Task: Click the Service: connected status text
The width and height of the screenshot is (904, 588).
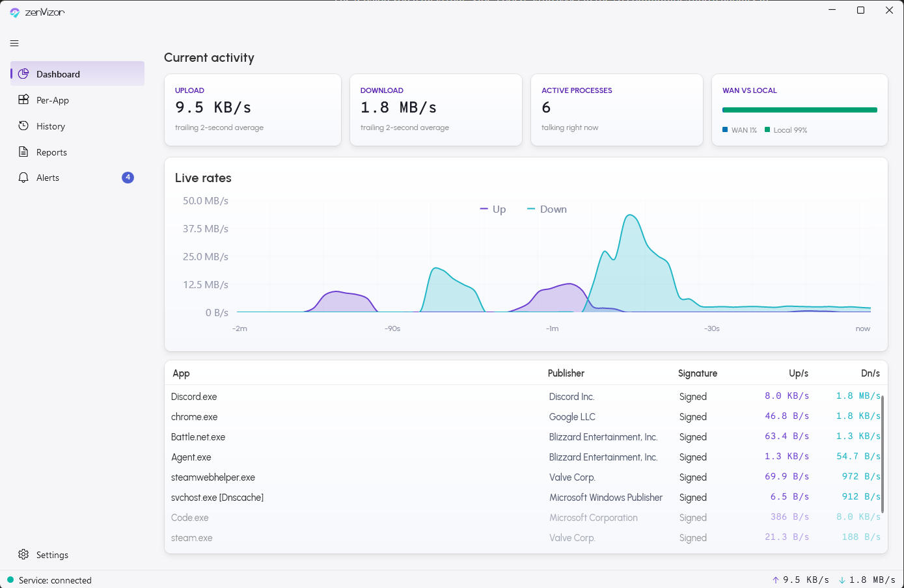Action: (55, 580)
